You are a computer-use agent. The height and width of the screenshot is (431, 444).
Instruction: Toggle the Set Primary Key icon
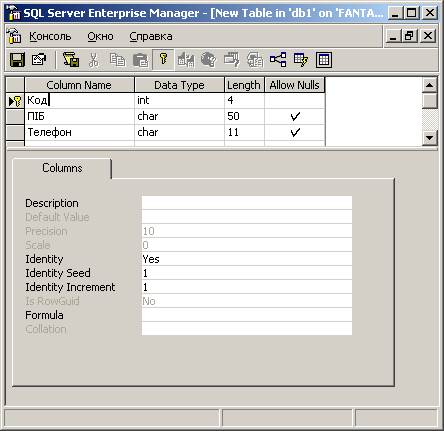(163, 60)
